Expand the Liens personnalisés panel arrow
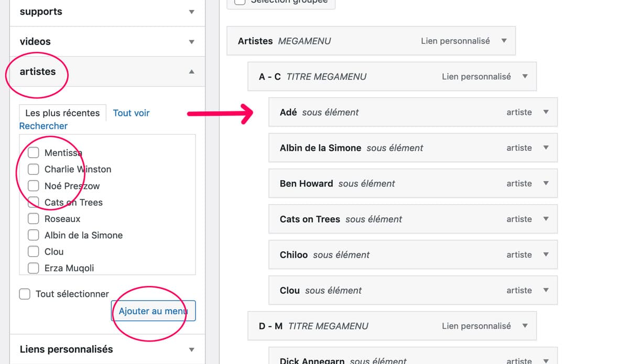 (191, 349)
